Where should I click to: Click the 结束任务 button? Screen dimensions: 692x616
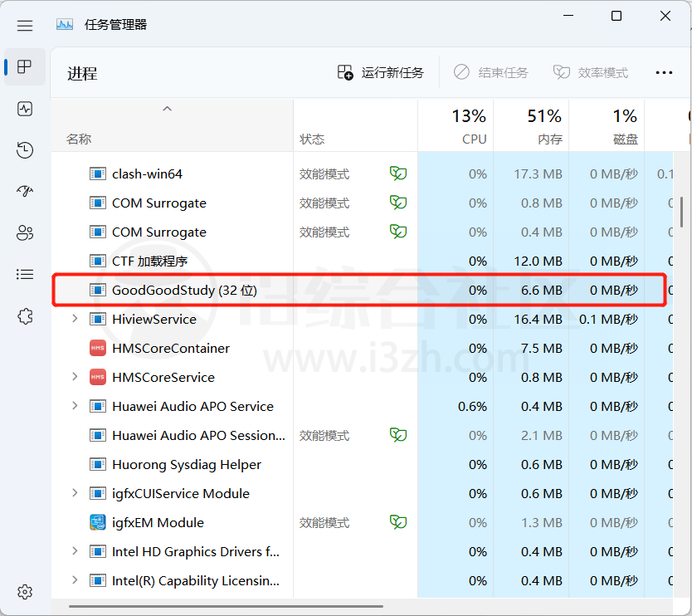click(x=490, y=72)
